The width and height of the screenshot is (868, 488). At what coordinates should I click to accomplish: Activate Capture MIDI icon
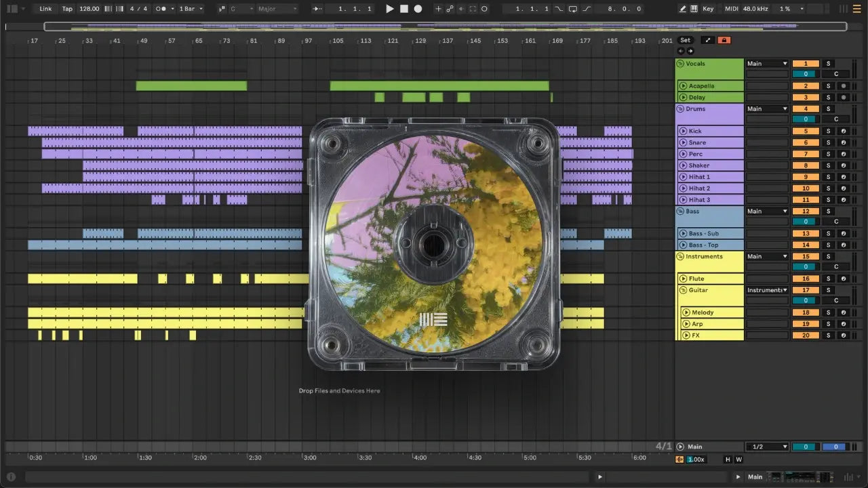point(473,9)
